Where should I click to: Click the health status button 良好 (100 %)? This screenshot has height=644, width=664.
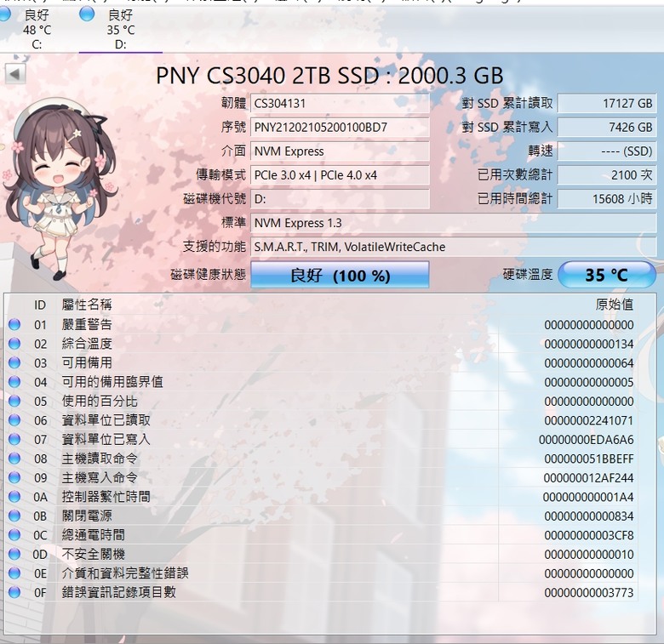tap(340, 275)
